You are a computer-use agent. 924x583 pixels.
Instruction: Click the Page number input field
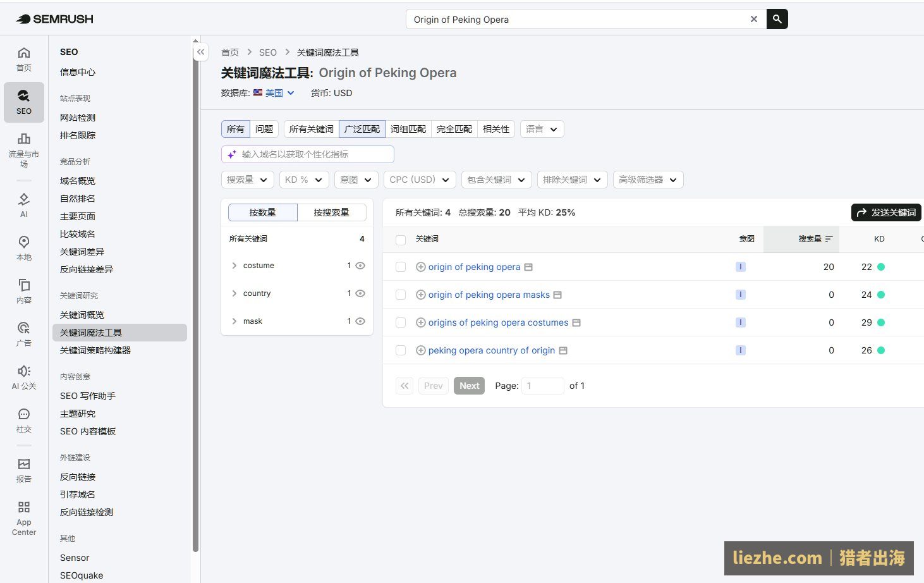(543, 386)
